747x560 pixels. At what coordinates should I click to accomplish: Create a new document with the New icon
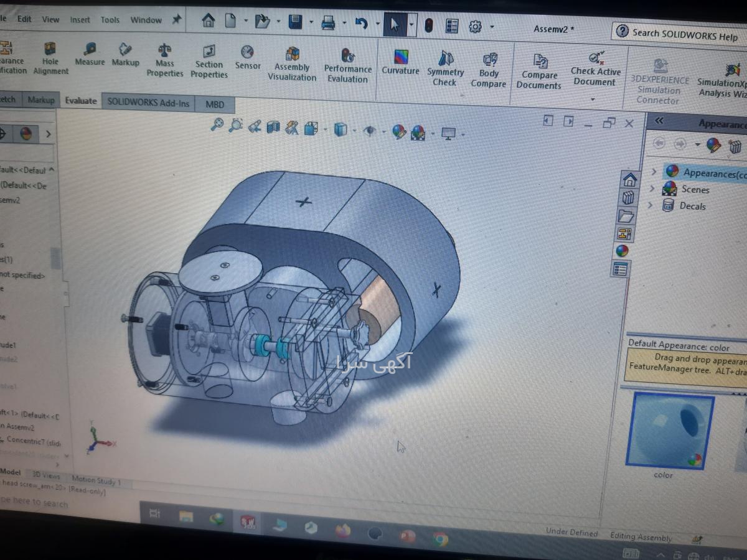[230, 21]
